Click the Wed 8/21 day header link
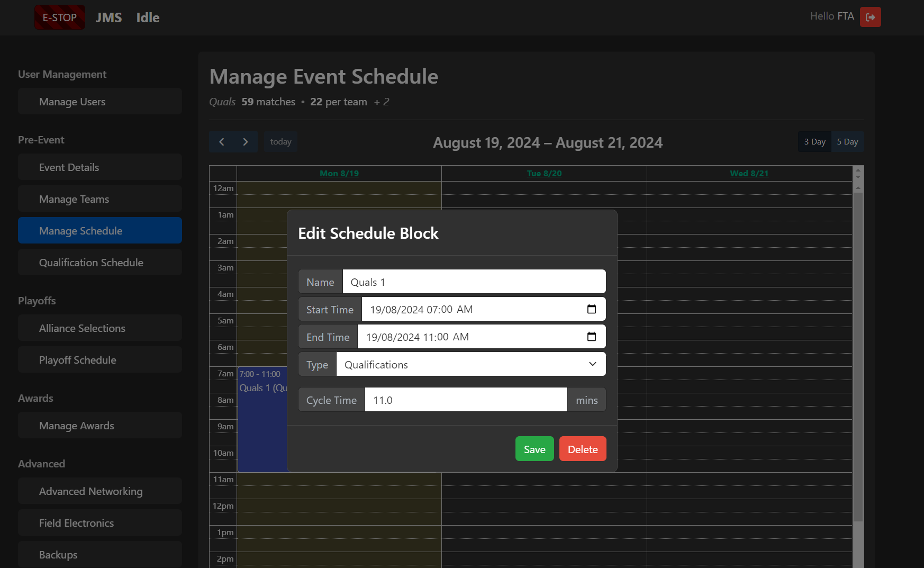This screenshot has height=568, width=924. click(749, 174)
